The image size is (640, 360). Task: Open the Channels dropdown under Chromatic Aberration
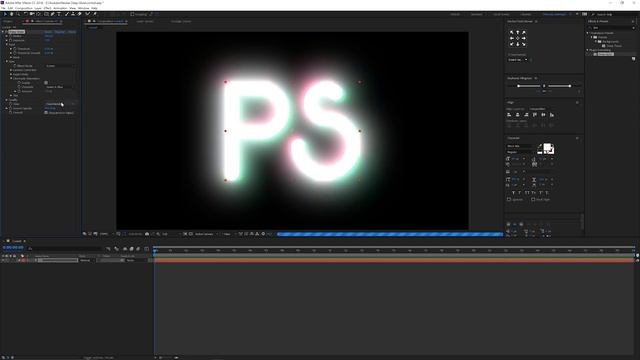coord(60,87)
